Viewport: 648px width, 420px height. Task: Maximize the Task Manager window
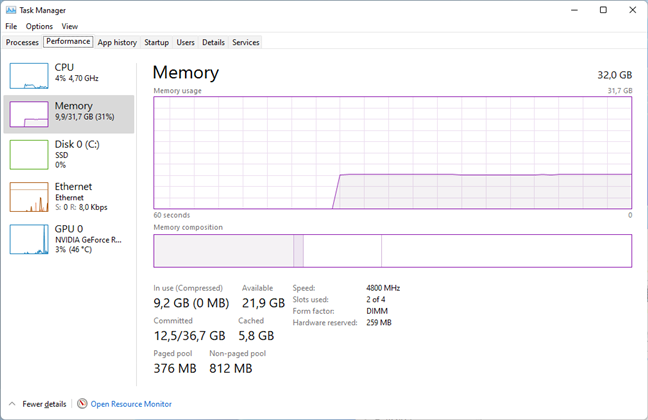pos(603,10)
